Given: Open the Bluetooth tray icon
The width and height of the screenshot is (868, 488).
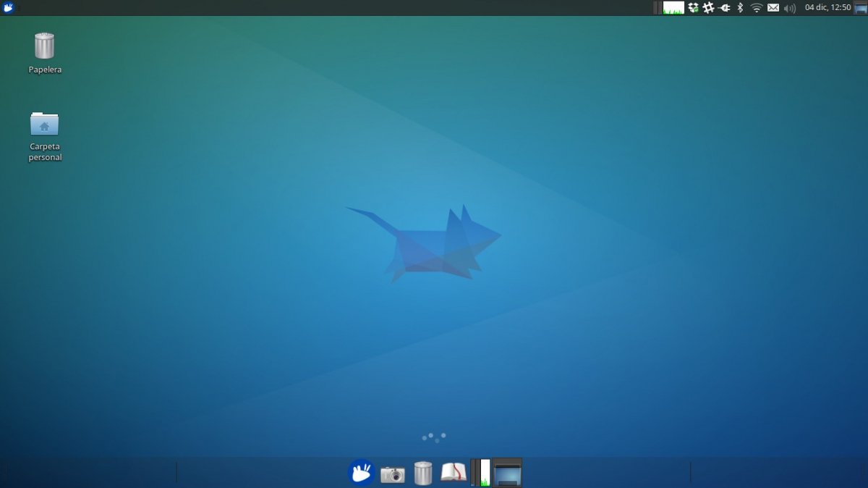Looking at the screenshot, I should click(x=740, y=7).
